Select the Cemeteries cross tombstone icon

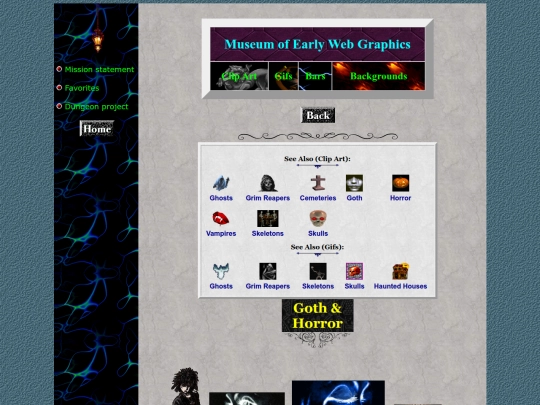318,183
